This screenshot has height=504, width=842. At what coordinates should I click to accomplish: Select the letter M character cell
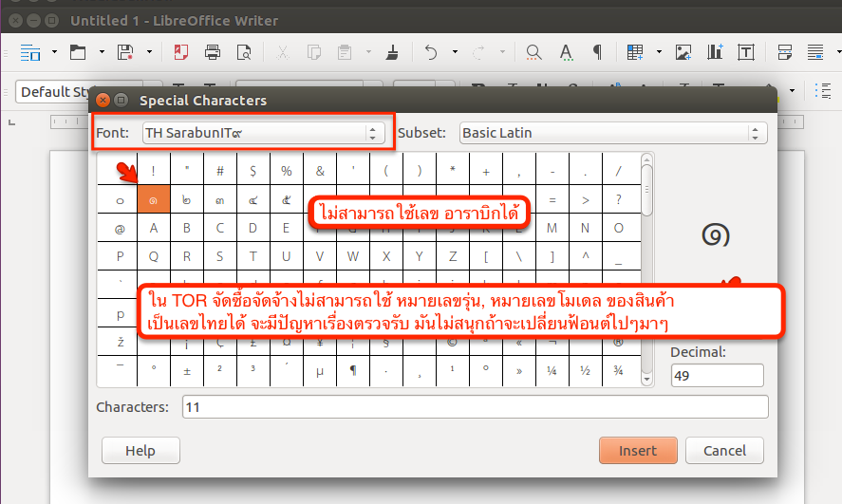[552, 228]
